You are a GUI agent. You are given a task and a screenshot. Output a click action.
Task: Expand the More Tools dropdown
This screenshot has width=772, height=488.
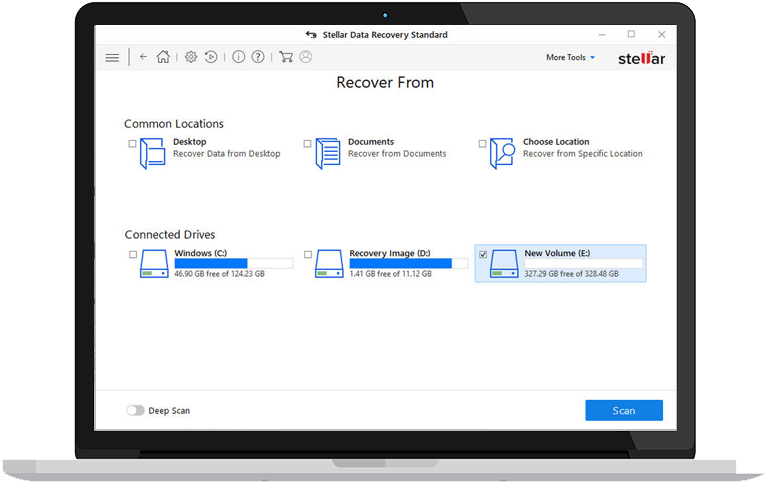pyautogui.click(x=570, y=57)
